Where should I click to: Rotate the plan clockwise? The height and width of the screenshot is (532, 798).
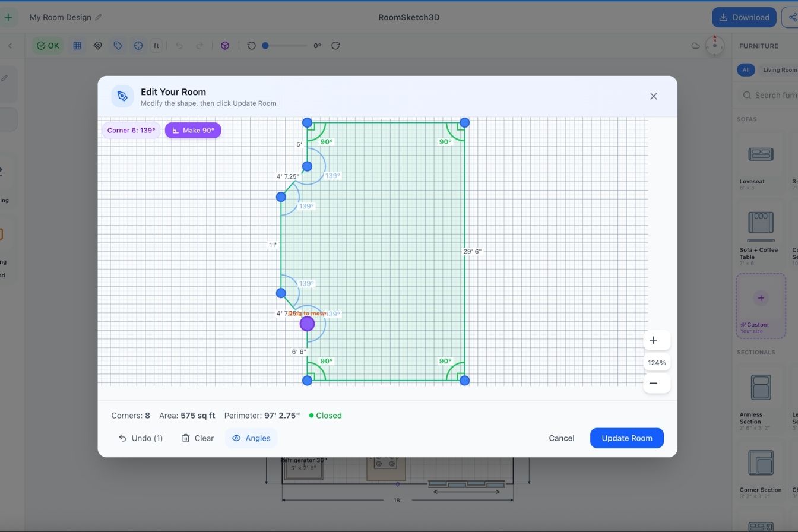(x=335, y=46)
